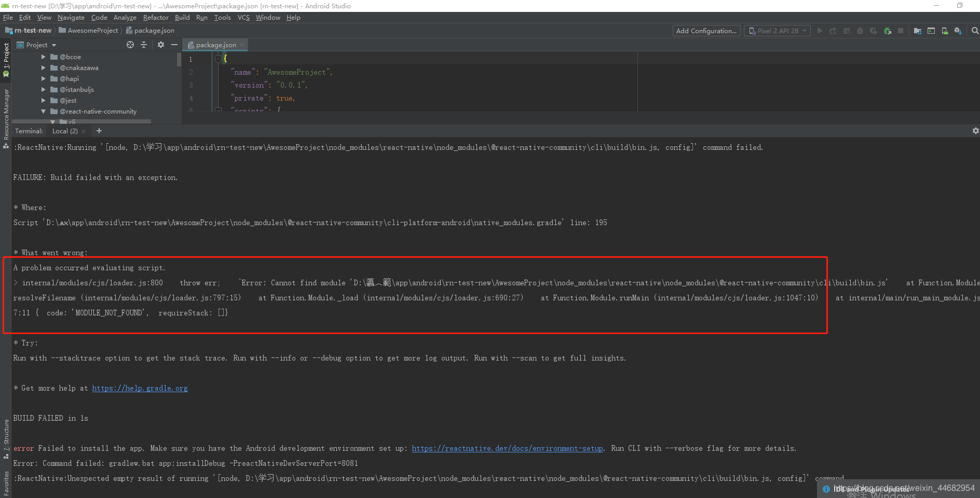This screenshot has width=980, height=498.
Task: Expand the @bcoe folder
Action: [44, 57]
